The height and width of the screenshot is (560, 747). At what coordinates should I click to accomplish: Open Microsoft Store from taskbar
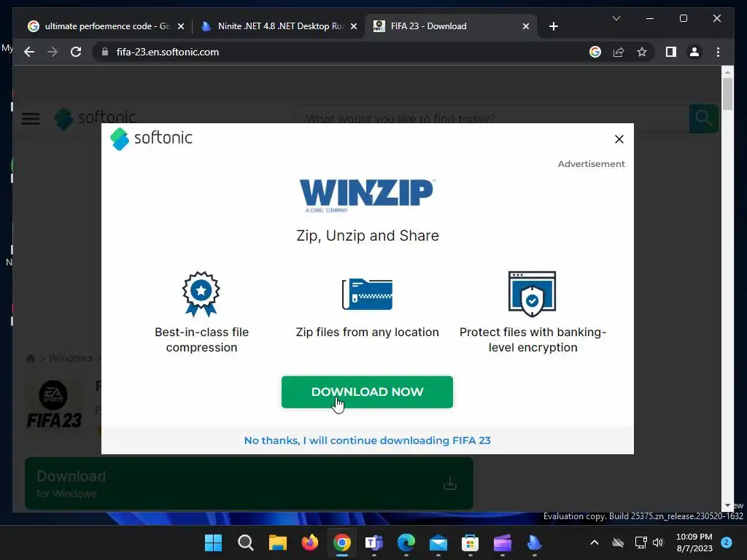(x=471, y=542)
